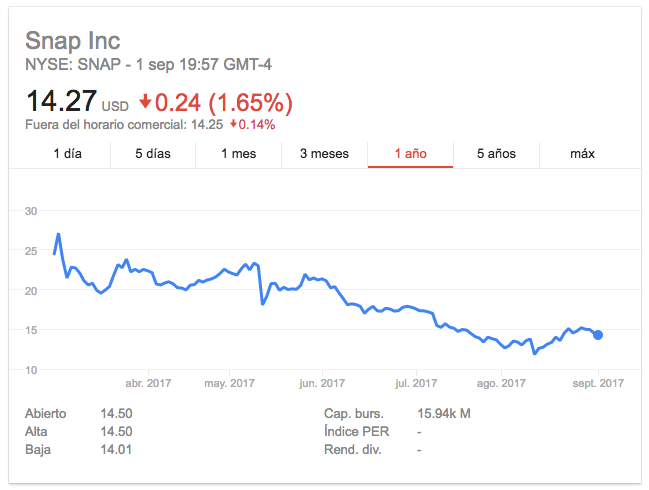Click the ago. 2017 axis label
The height and width of the screenshot is (490, 649).
click(x=500, y=382)
